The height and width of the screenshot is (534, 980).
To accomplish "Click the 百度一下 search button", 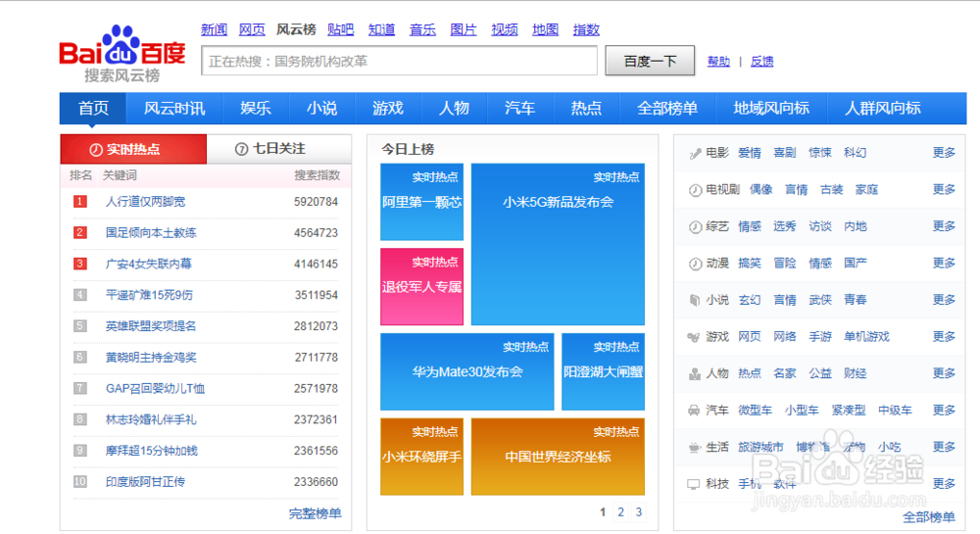I will [x=650, y=61].
